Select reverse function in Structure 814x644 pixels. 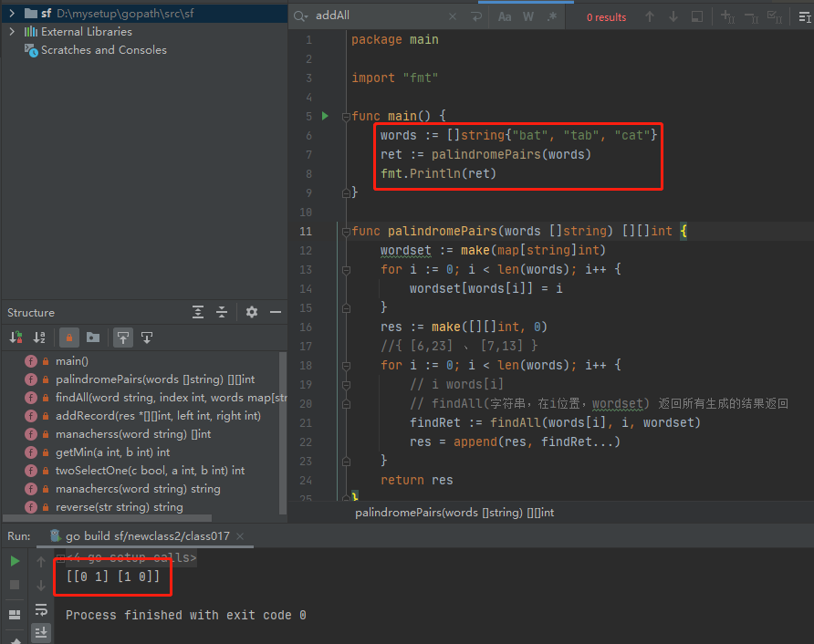(120, 507)
